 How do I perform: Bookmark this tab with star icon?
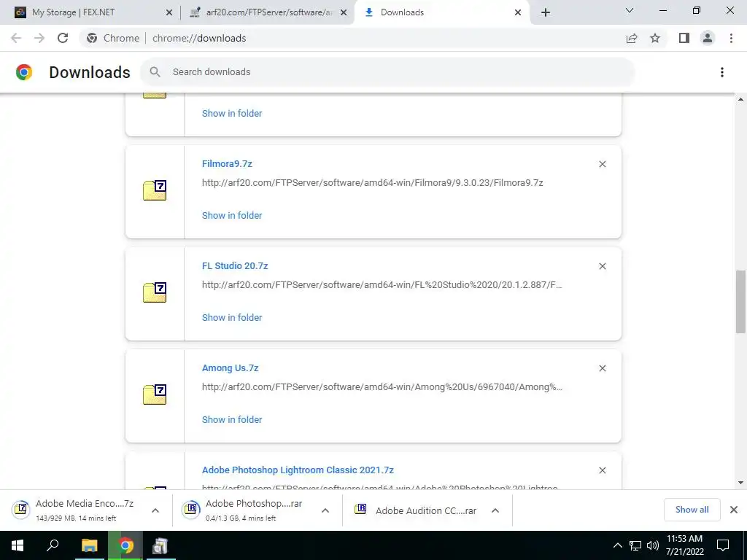655,38
